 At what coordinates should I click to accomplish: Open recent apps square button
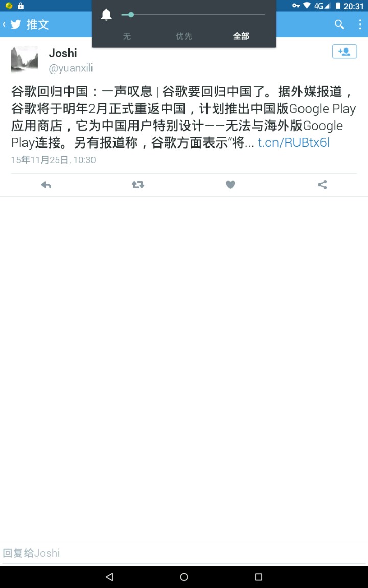(258, 577)
